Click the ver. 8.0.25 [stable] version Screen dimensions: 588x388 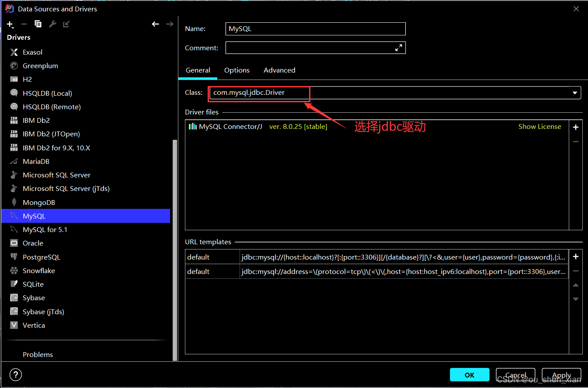coord(298,127)
